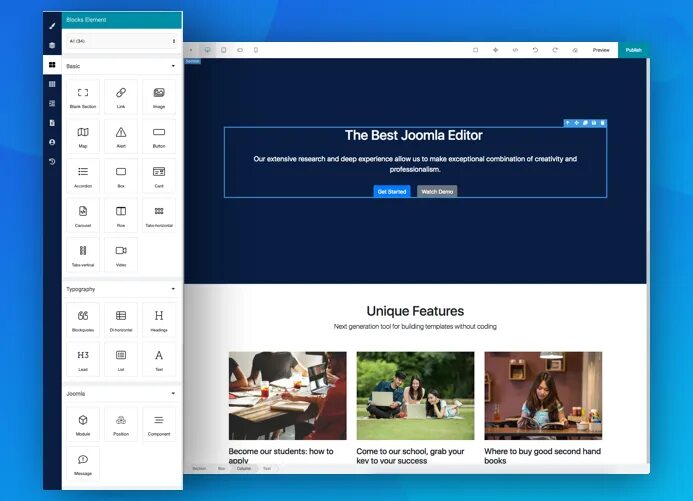Click the Preview button

601,50
